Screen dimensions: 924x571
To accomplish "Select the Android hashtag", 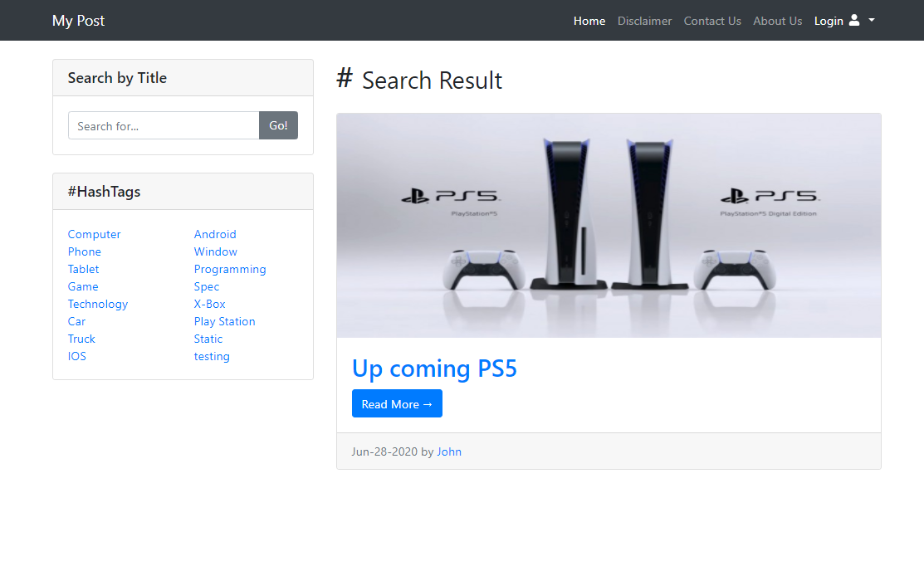I will pyautogui.click(x=215, y=235).
